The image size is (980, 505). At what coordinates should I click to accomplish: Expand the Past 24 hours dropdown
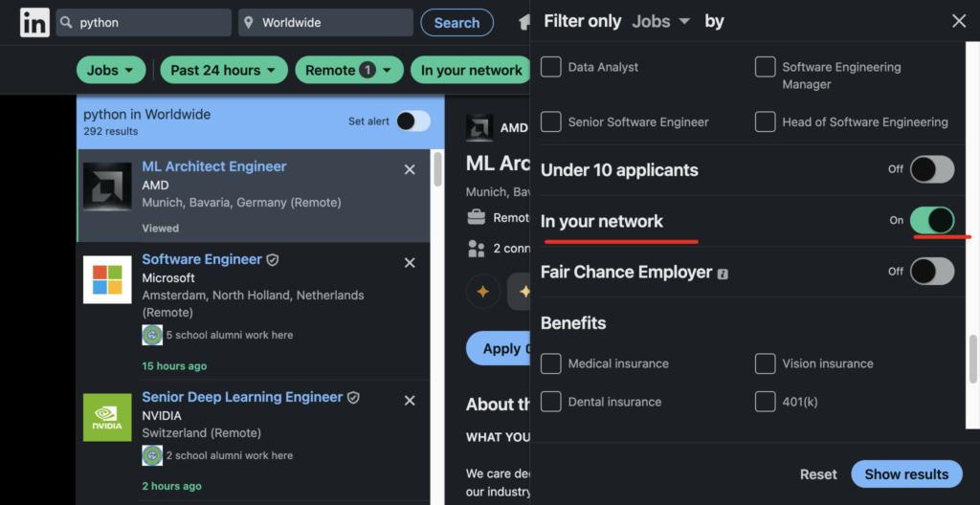(x=224, y=70)
